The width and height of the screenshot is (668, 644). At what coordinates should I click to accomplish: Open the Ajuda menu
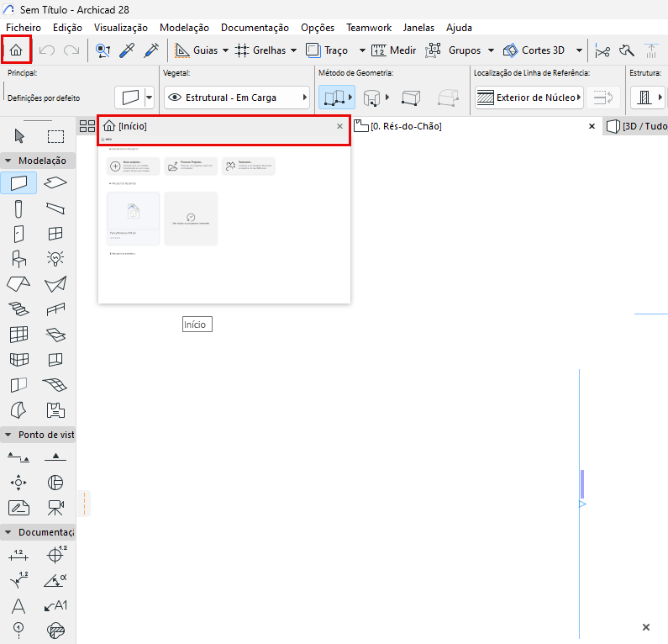tap(459, 28)
